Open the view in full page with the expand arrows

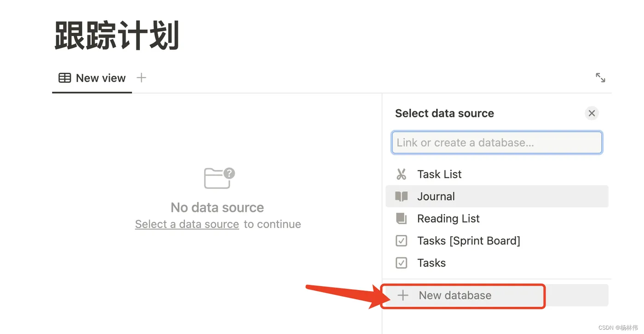tap(600, 77)
